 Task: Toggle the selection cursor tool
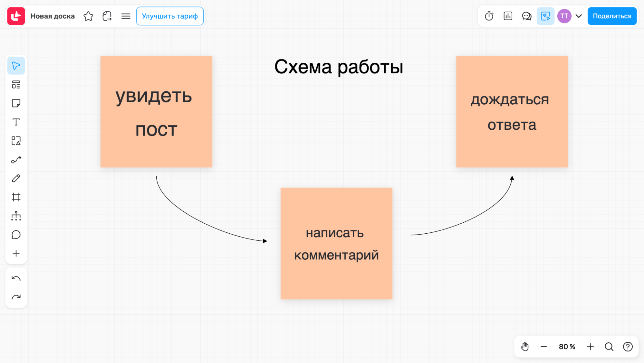pos(16,66)
